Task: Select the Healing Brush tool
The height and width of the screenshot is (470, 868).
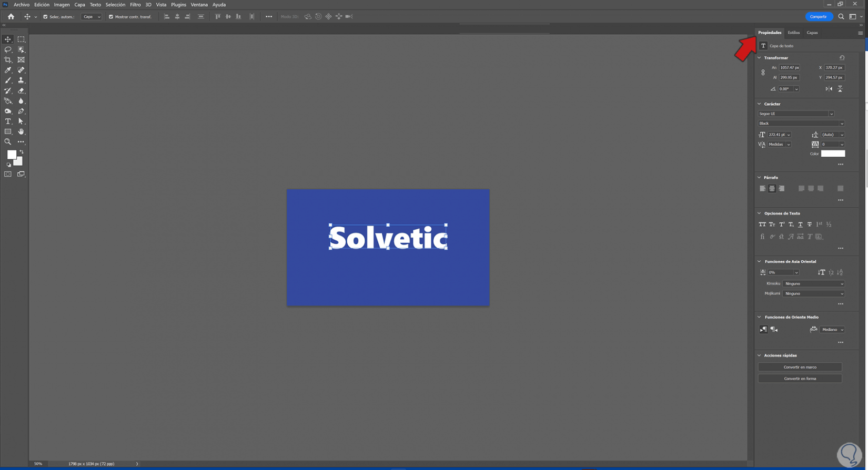Action: coord(21,70)
